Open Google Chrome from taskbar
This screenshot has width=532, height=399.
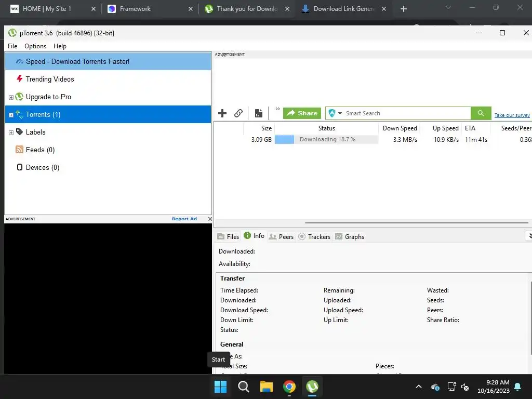point(289,387)
